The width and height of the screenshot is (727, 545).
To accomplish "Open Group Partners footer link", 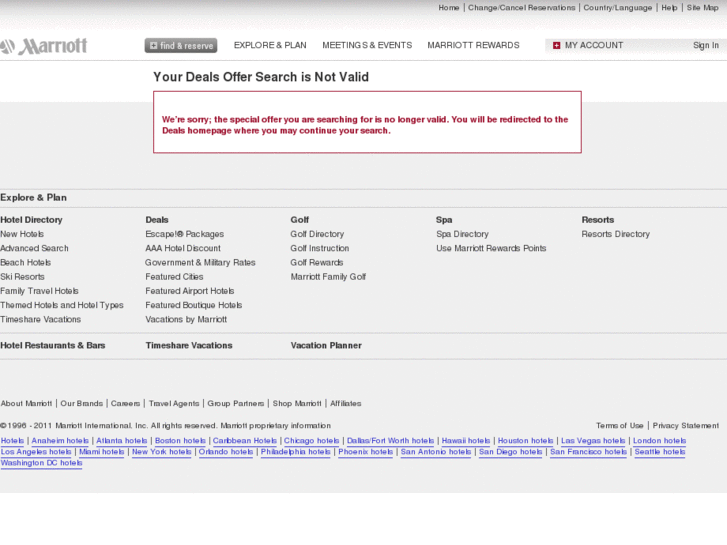I will (236, 404).
